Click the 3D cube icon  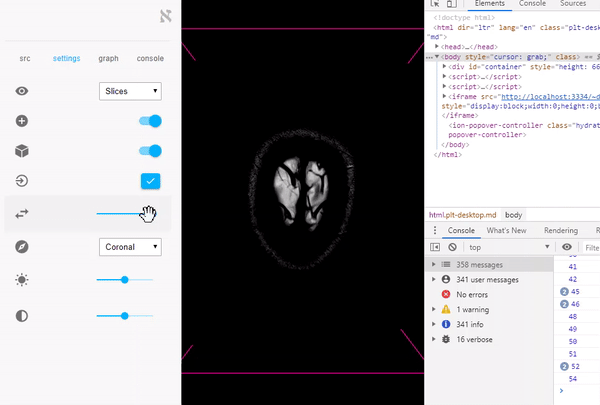coord(22,151)
